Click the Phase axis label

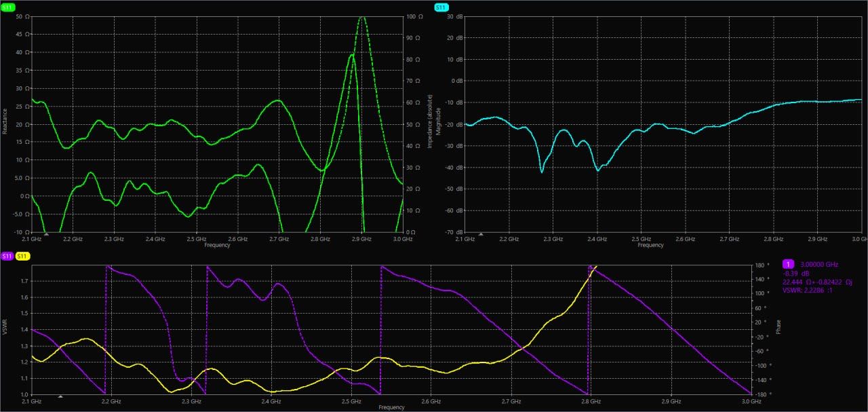pyautogui.click(x=778, y=327)
